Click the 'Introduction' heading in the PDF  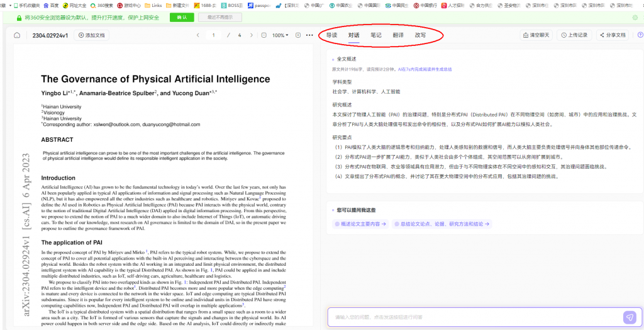tap(58, 178)
